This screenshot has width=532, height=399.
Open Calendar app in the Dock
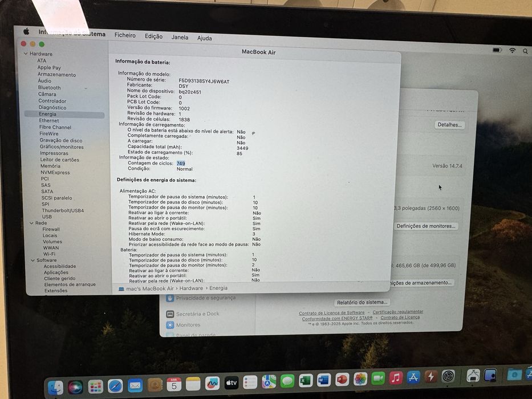pos(174,385)
